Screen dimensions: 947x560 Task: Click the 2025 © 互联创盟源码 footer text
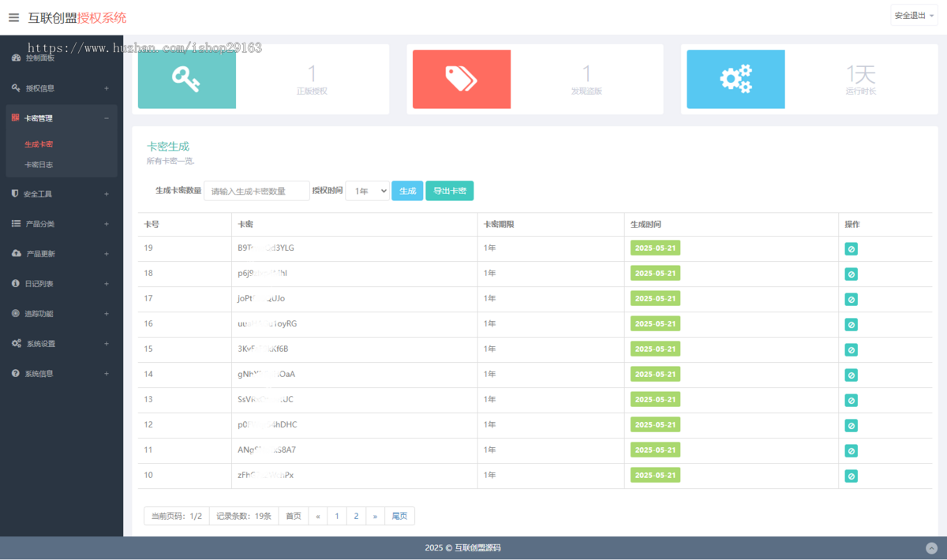pyautogui.click(x=463, y=548)
